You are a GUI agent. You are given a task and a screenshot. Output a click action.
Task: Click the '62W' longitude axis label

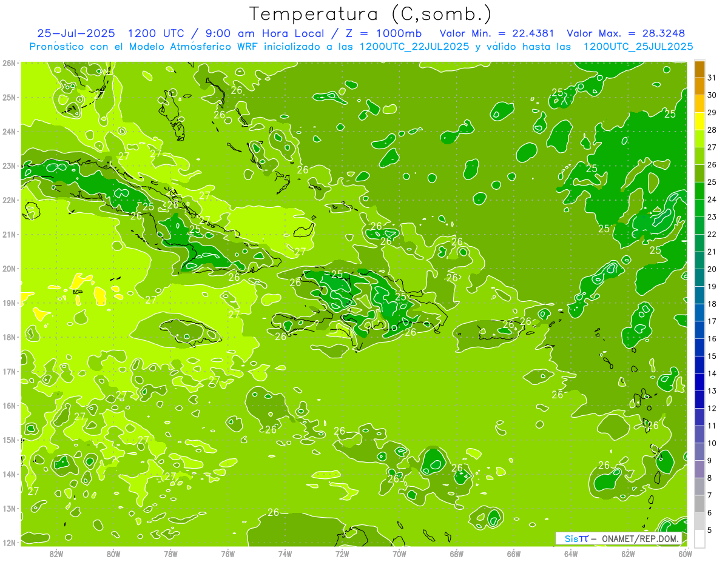pos(628,554)
